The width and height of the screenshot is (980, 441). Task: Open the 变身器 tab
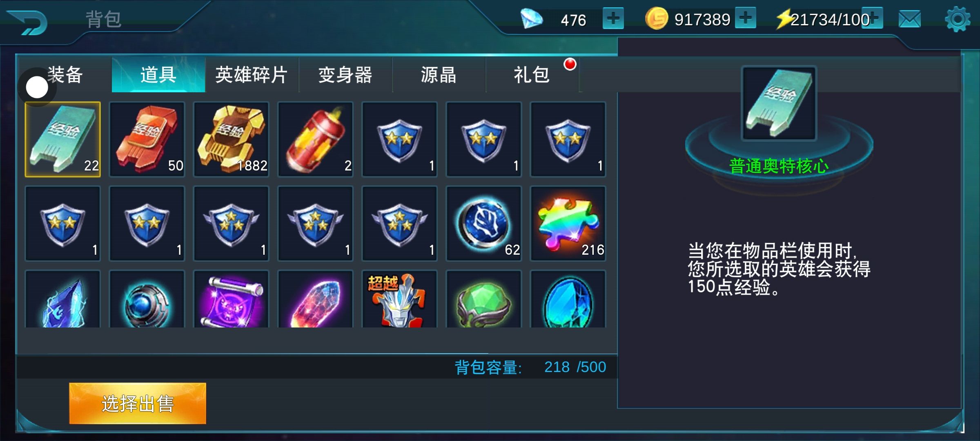[x=345, y=75]
